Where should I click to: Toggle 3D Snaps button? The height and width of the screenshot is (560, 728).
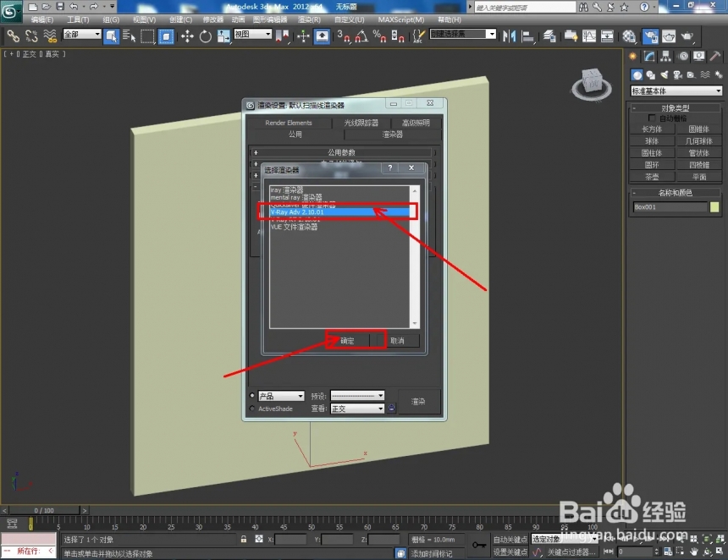[344, 36]
